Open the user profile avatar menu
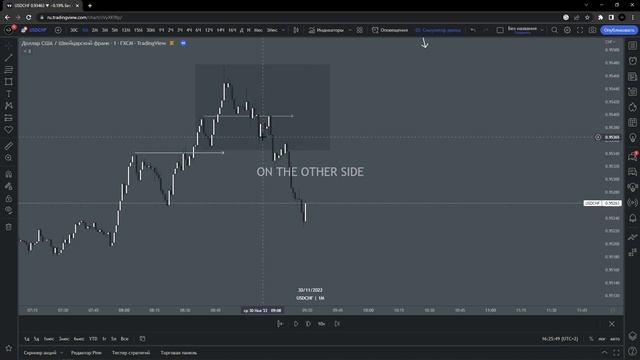The image size is (640, 360). [9, 30]
